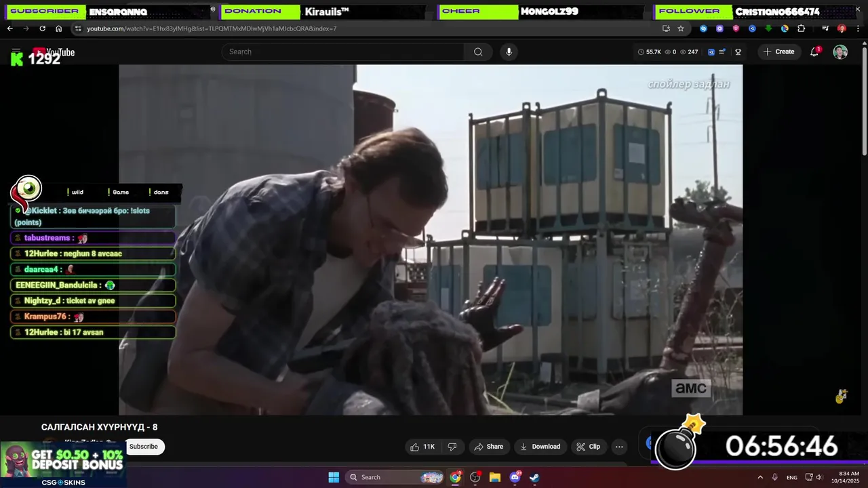Go to YouTube home via logo
868x488 pixels.
54,52
